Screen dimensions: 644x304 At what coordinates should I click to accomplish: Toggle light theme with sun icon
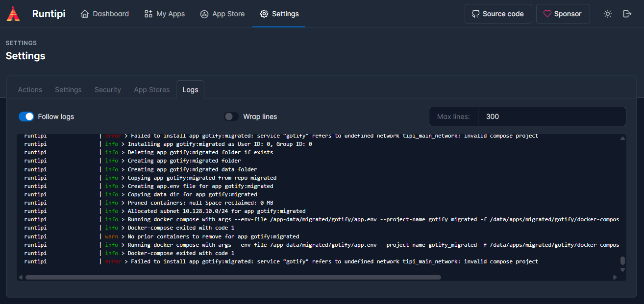pos(608,14)
